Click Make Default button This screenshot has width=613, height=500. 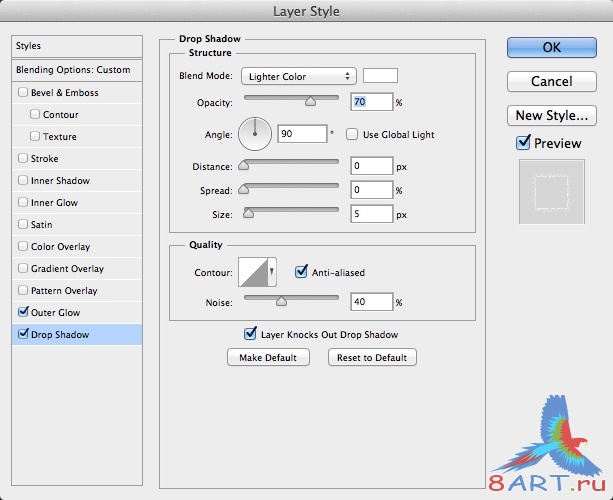[268, 357]
